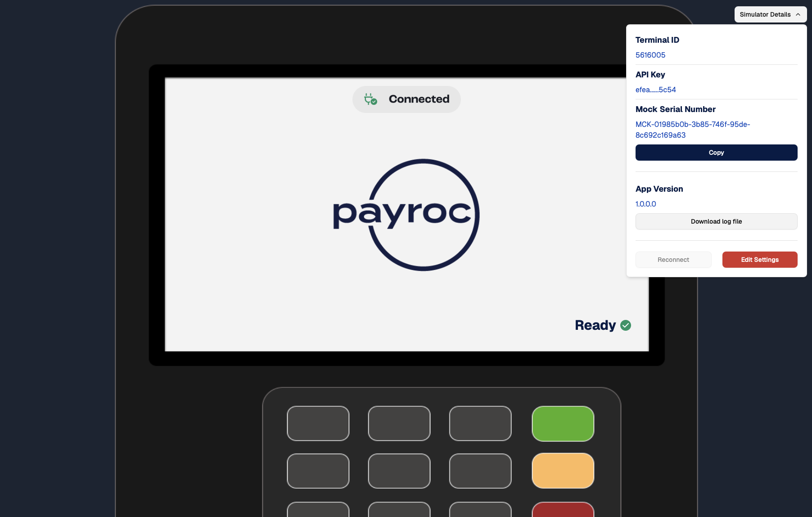The width and height of the screenshot is (812, 517).
Task: Copy the Mock Serial Number
Action: coord(716,153)
